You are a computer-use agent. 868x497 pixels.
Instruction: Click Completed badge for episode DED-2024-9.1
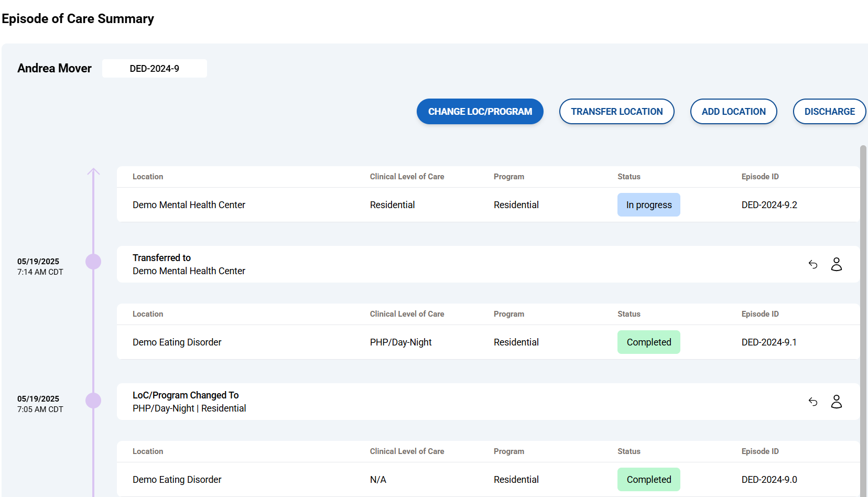click(648, 342)
